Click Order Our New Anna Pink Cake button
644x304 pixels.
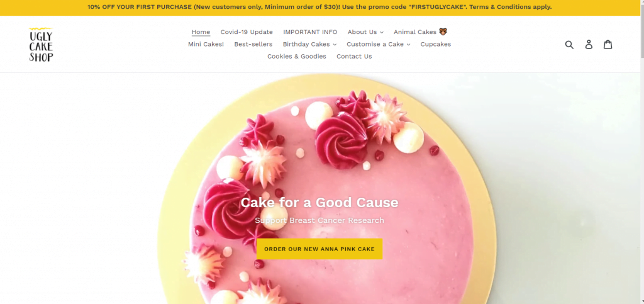(319, 249)
